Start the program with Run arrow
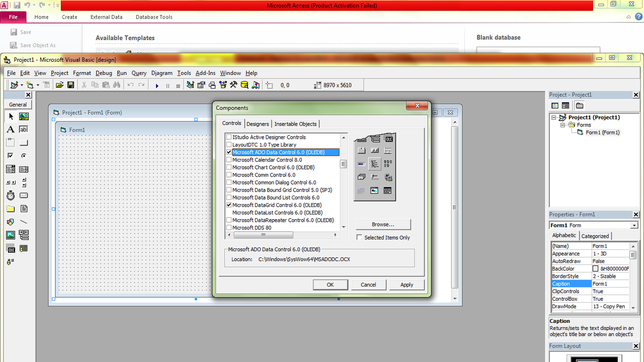The height and width of the screenshot is (362, 644). click(x=157, y=85)
